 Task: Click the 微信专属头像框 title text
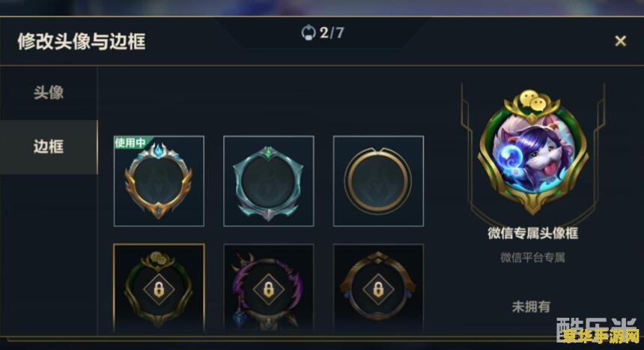(532, 233)
